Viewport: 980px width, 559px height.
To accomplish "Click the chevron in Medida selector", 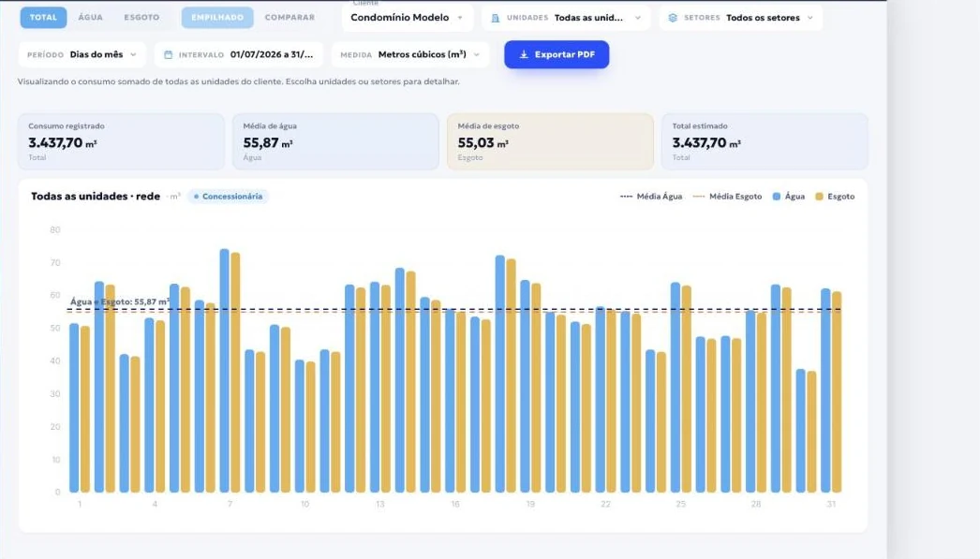I will [476, 54].
